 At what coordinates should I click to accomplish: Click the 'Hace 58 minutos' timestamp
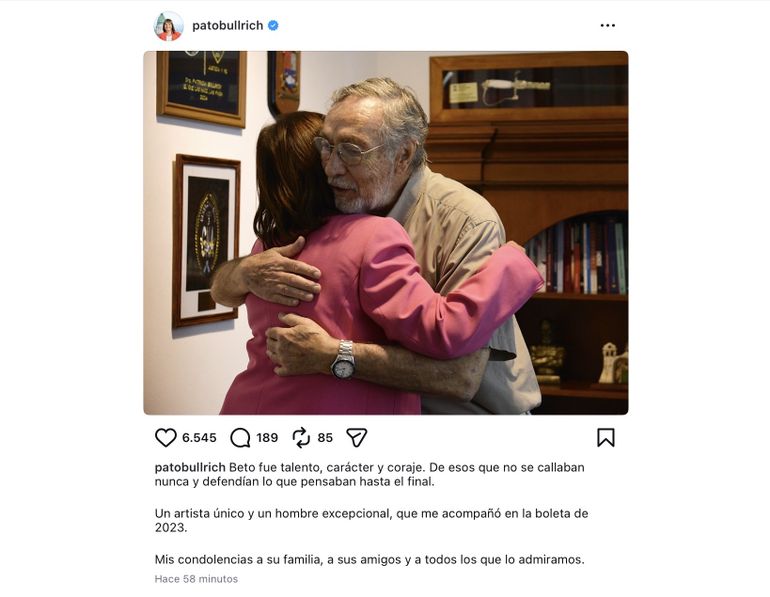[196, 579]
